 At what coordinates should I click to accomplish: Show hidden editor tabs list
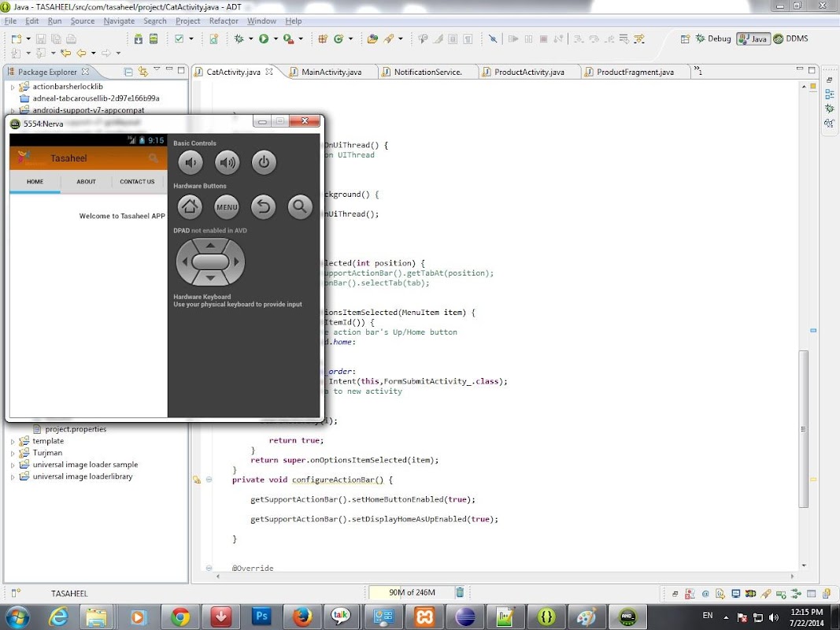698,70
